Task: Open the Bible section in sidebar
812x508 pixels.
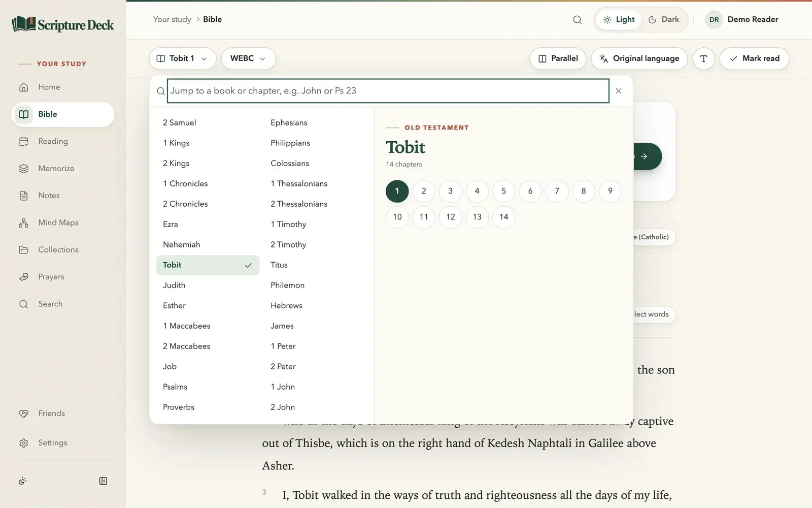Action: [x=63, y=114]
